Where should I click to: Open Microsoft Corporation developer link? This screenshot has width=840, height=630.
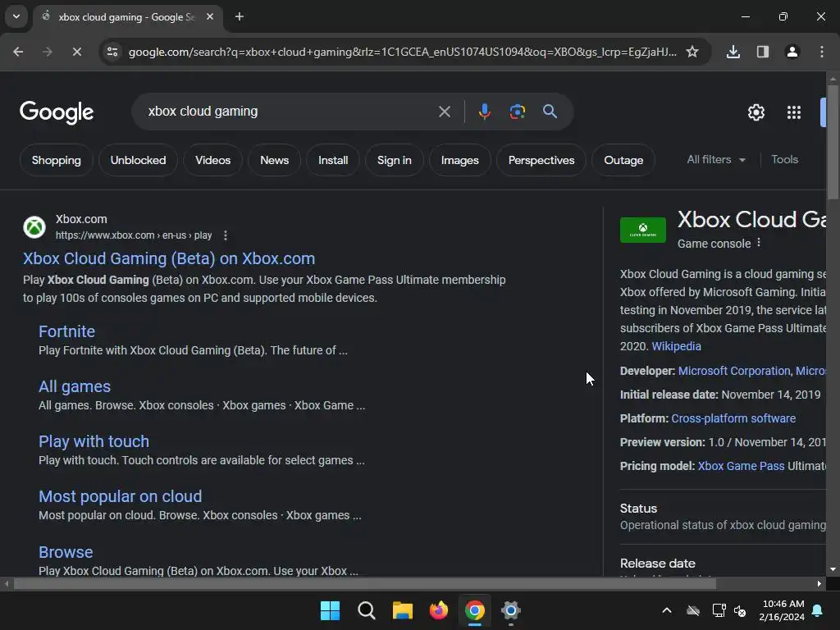(734, 371)
